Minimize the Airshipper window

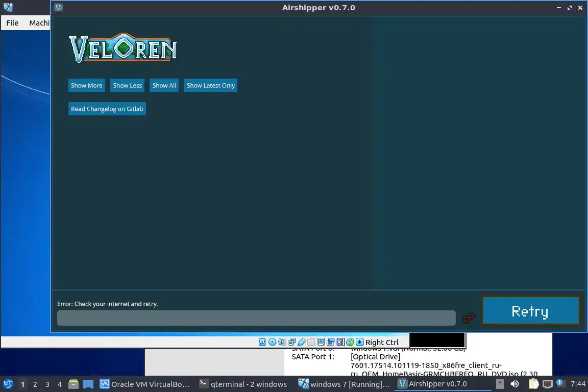559,8
